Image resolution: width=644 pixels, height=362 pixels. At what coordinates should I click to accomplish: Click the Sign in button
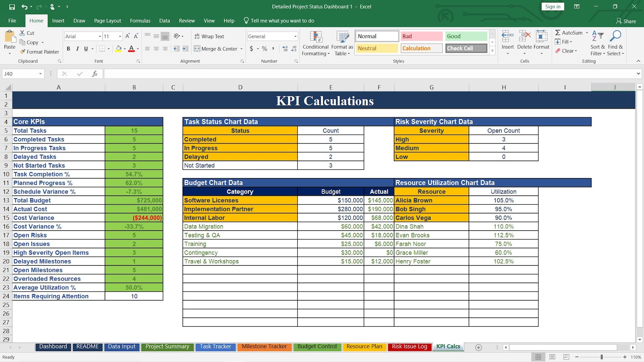tap(553, 6)
